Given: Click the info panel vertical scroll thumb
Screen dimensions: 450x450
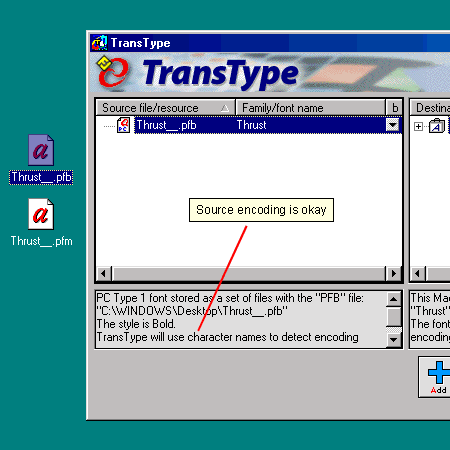Looking at the screenshot, I should click(394, 317).
